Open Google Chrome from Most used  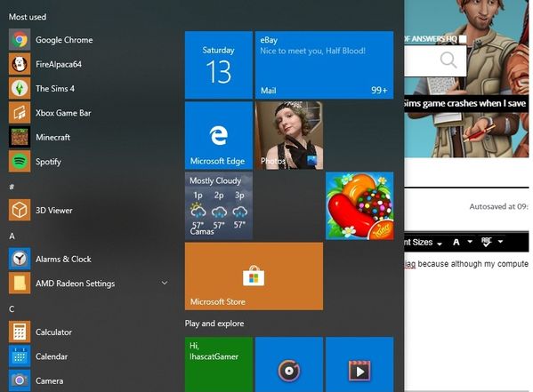tap(90, 40)
